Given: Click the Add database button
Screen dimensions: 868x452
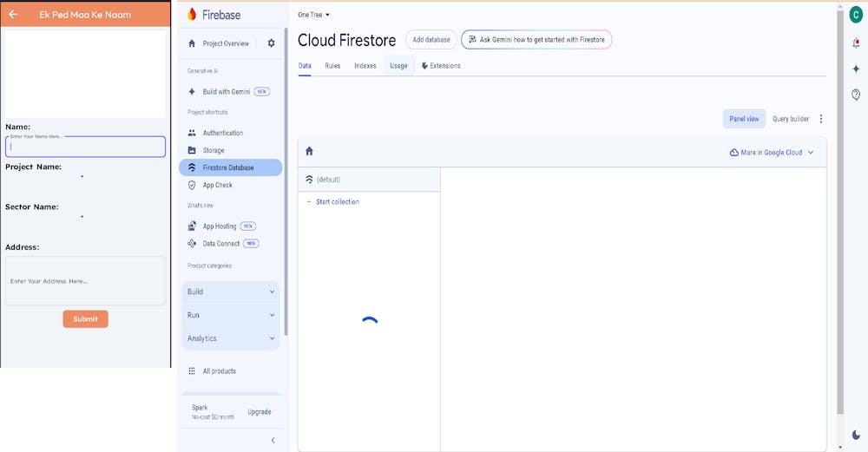Looking at the screenshot, I should pos(431,40).
